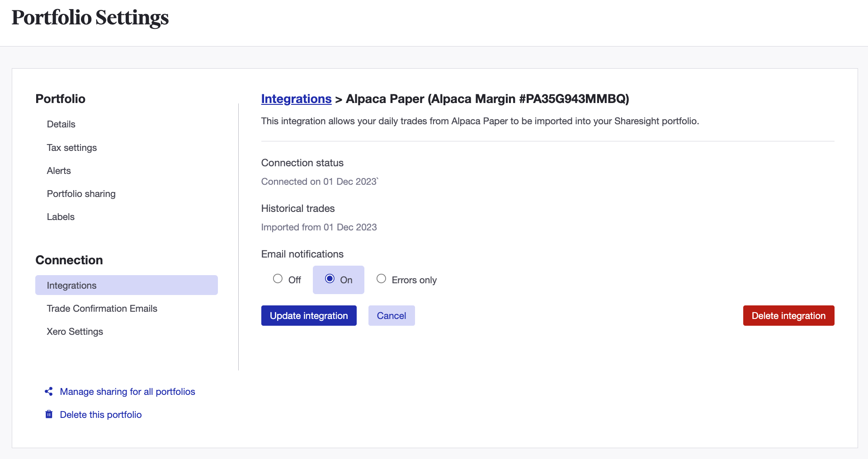Click the integration description sentence

[480, 121]
